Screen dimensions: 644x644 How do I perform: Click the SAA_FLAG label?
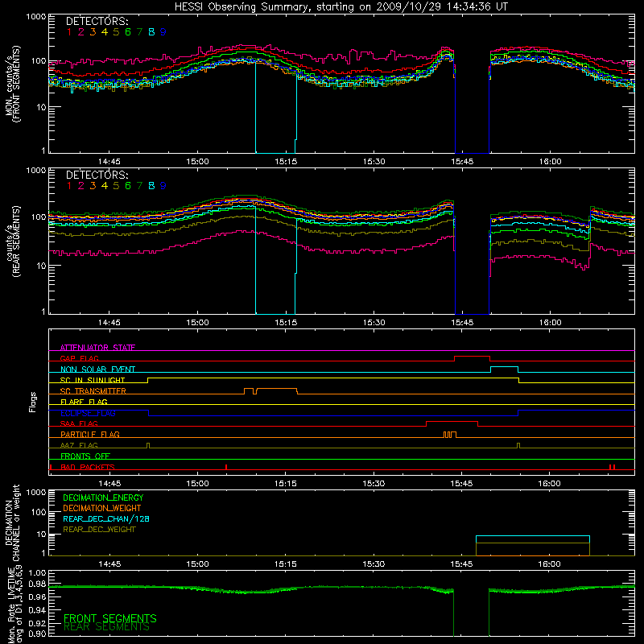(x=79, y=424)
